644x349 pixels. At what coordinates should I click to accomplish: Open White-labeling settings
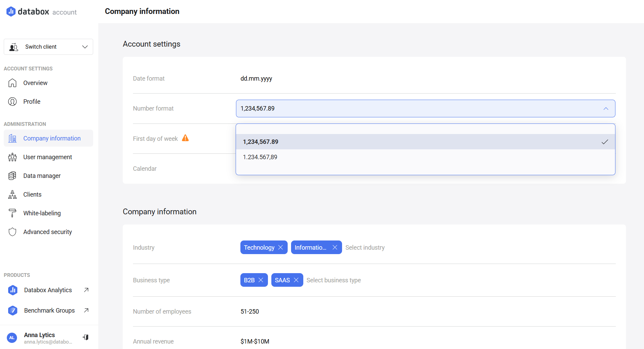coord(42,213)
